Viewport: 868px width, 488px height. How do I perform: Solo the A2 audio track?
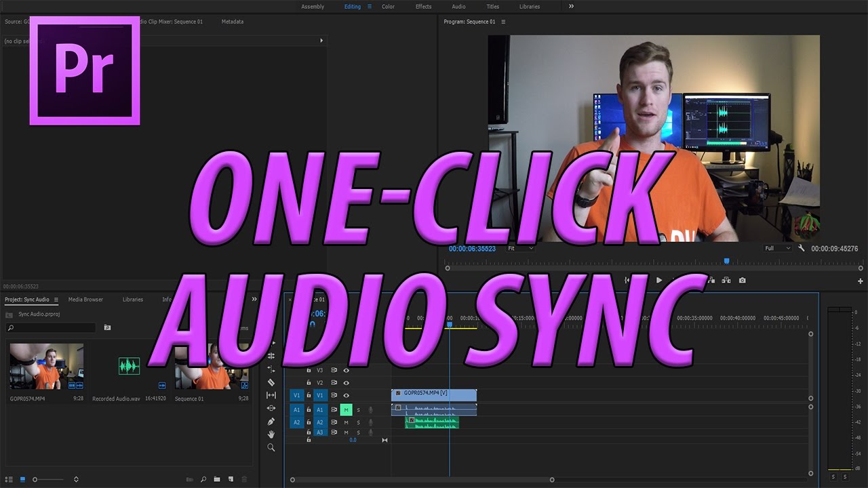(359, 422)
